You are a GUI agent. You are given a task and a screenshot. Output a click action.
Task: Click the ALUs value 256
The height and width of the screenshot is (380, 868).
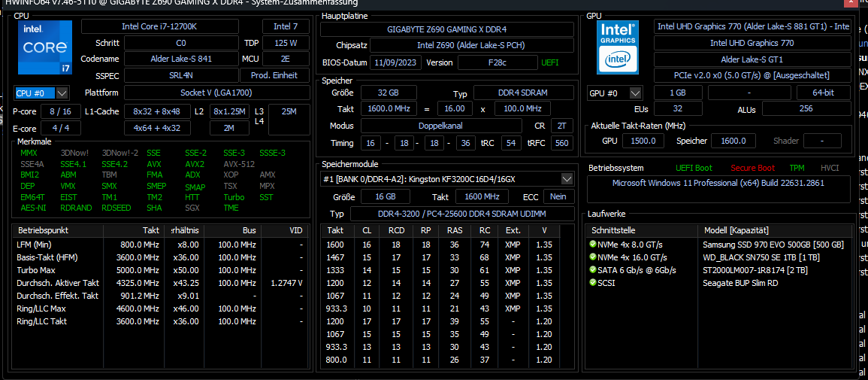coord(806,108)
